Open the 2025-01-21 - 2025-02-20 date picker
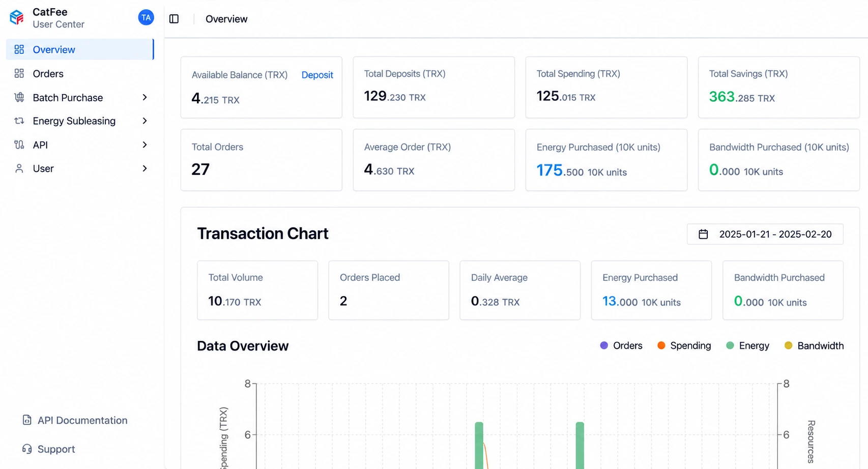The image size is (868, 469). point(765,234)
